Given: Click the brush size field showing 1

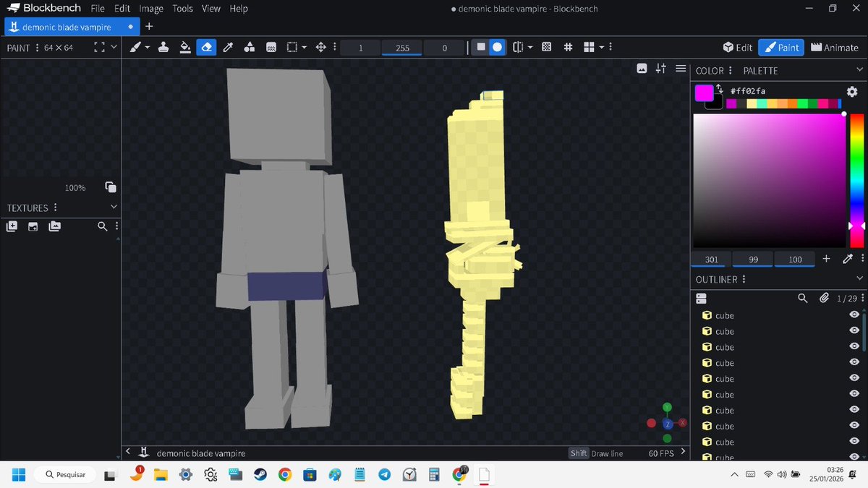Looking at the screenshot, I should pos(360,48).
